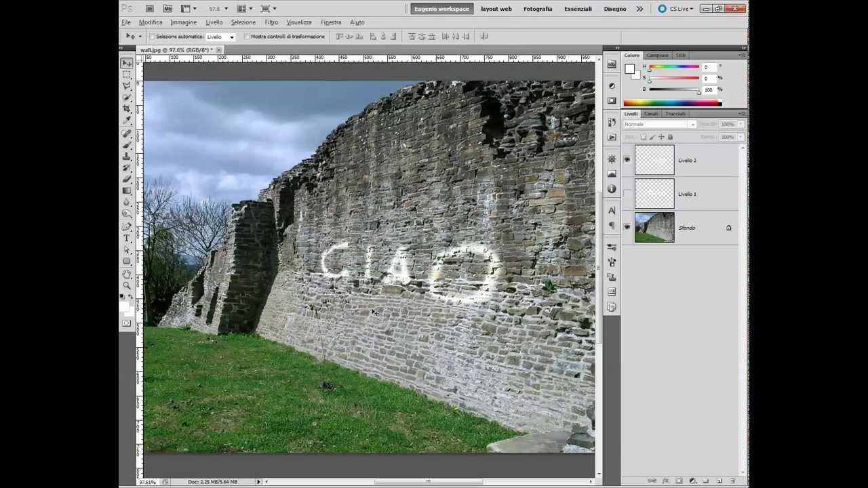Open the Opacità value dropdown arrow

(741, 125)
